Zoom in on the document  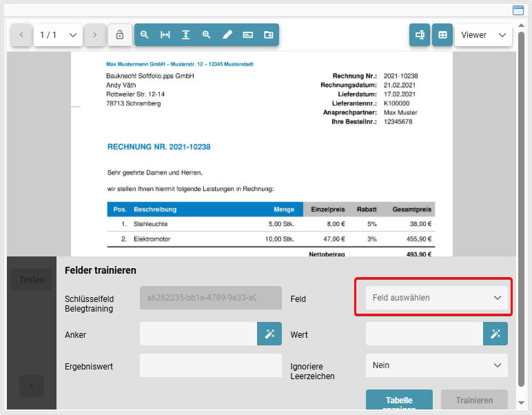coord(206,34)
